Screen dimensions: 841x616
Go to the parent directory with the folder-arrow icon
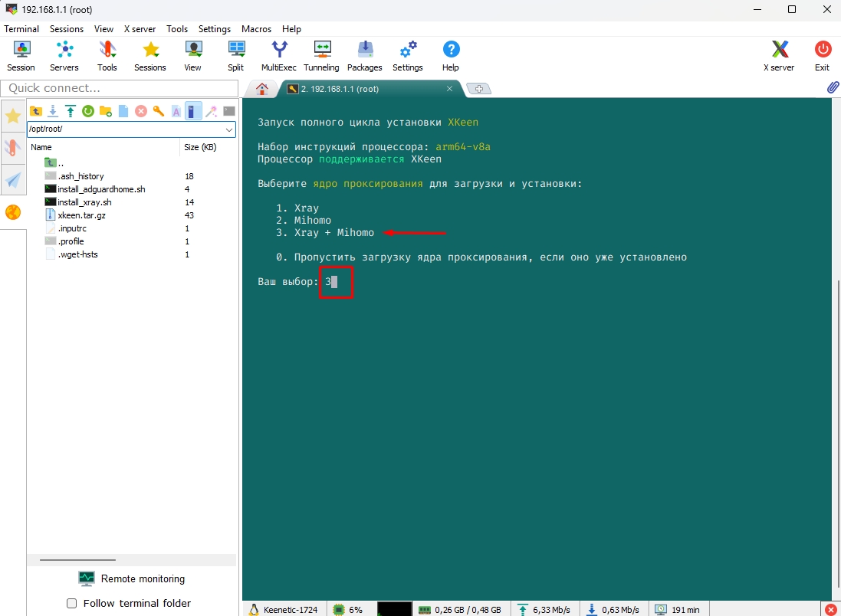(35, 111)
